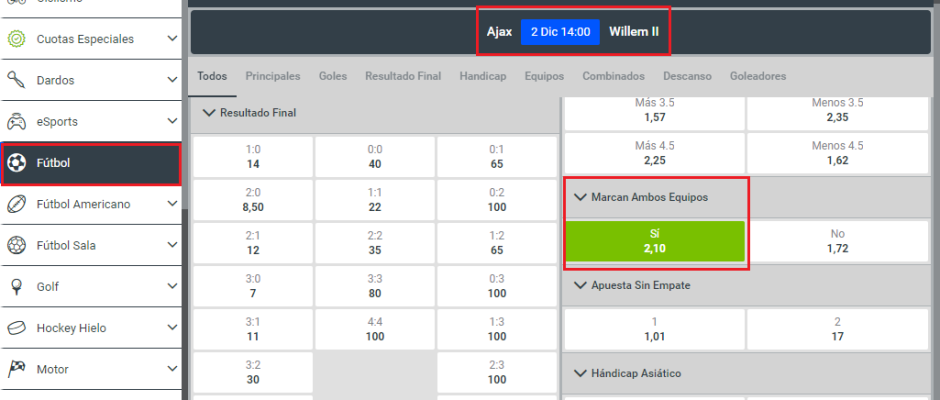Switch to the Goleadores tab

tap(758, 76)
